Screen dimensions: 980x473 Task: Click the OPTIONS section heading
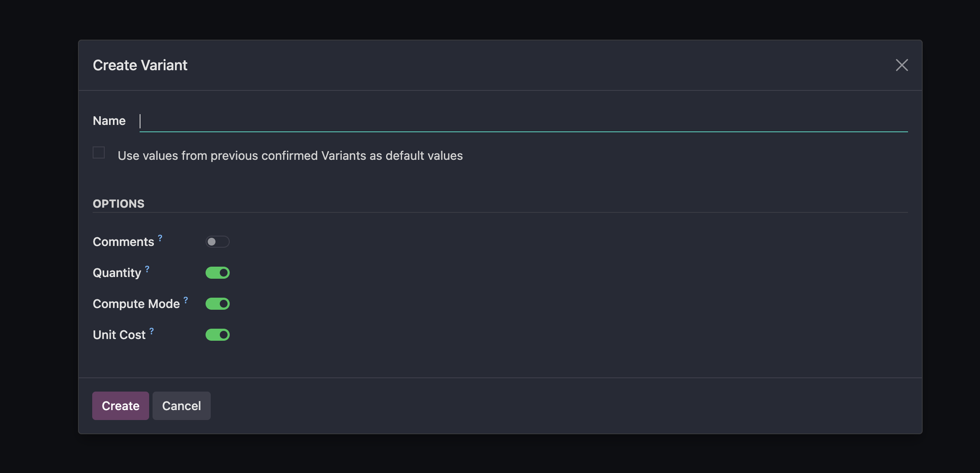point(118,204)
